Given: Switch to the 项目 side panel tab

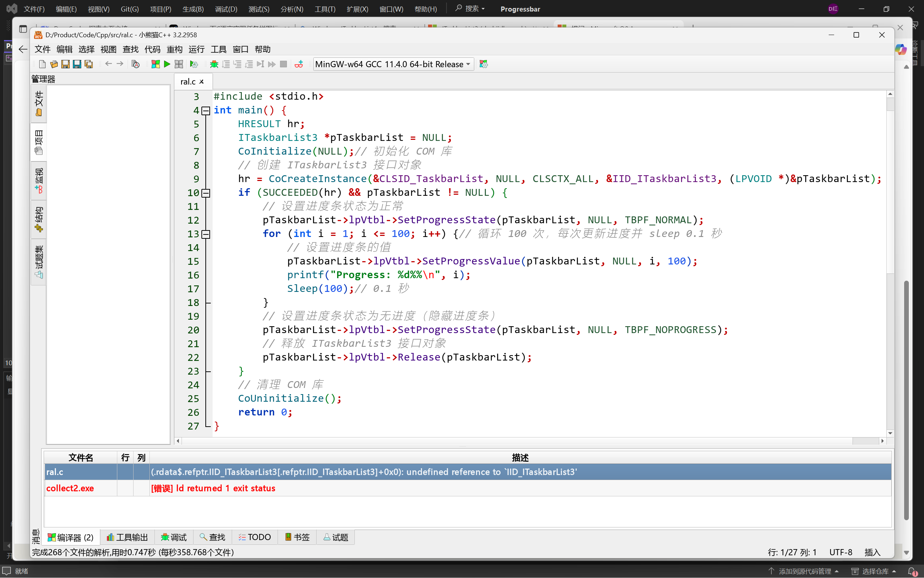Looking at the screenshot, I should pos(39,142).
